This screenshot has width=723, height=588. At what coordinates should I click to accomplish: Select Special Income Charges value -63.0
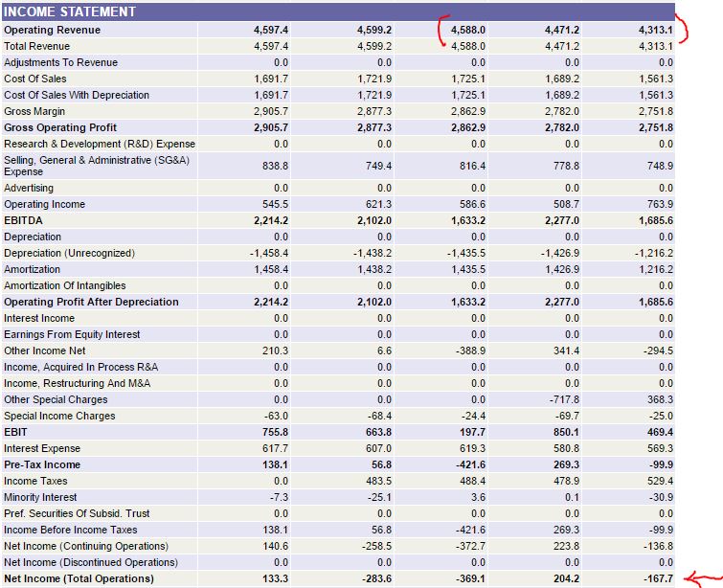(x=276, y=416)
